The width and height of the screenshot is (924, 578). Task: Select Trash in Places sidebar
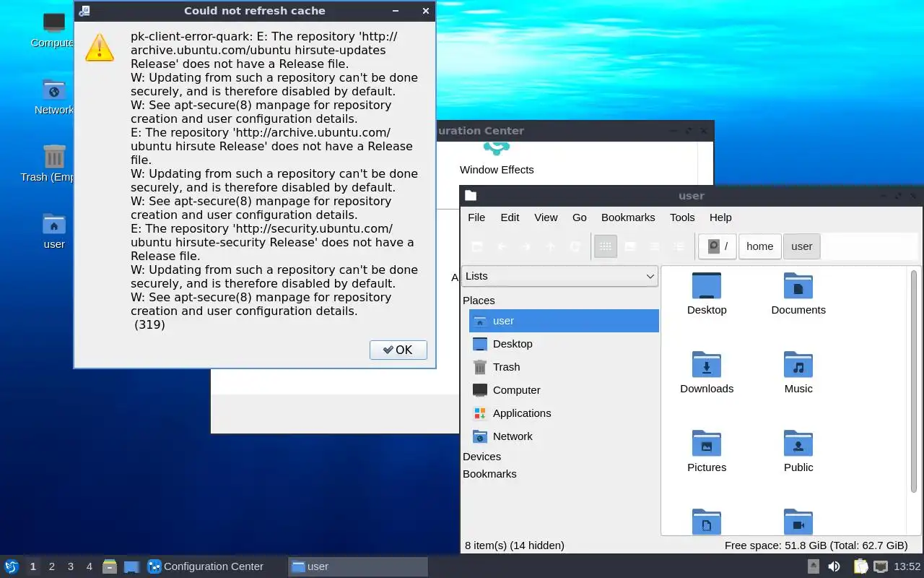[564, 367]
